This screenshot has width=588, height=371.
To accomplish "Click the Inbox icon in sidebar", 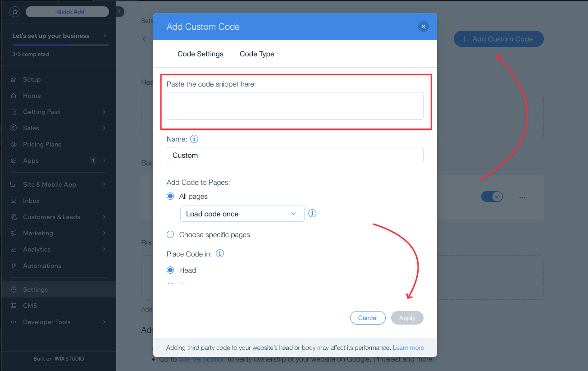I will [14, 201].
